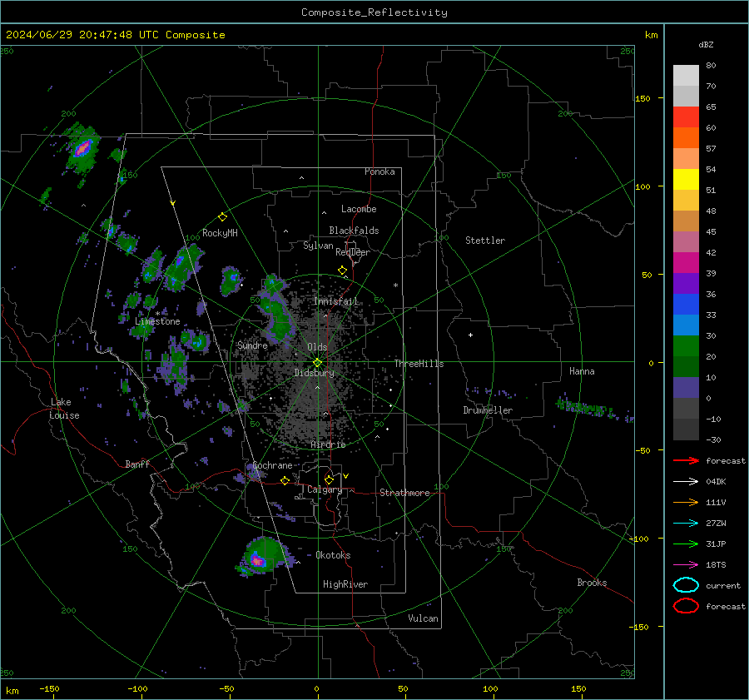The width and height of the screenshot is (749, 700).
Task: Click yellow diamond marker directly above Calgary label
Action: pos(329,479)
